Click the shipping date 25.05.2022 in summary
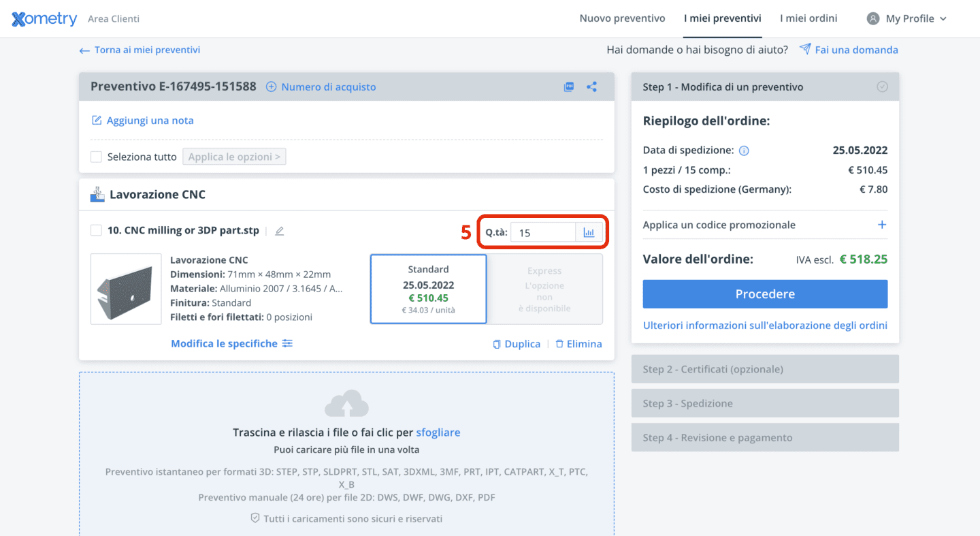 click(x=860, y=151)
